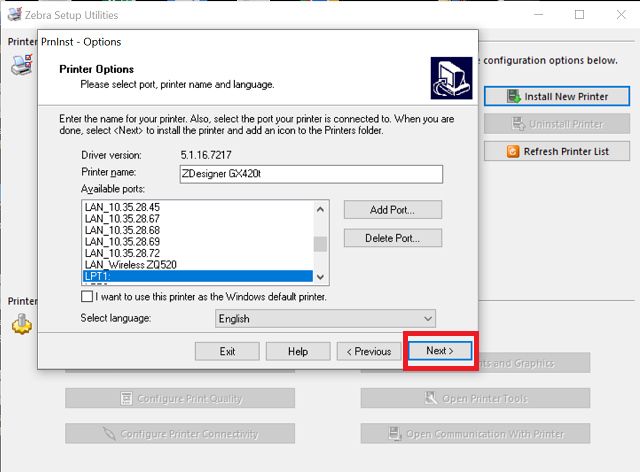Select port LAN_10.35.28.45 in the list
Viewport: 640px width, 472px height.
click(x=122, y=207)
